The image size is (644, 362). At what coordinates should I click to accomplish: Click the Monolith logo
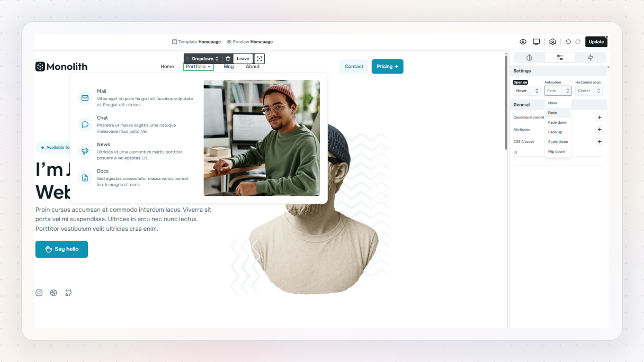[61, 67]
